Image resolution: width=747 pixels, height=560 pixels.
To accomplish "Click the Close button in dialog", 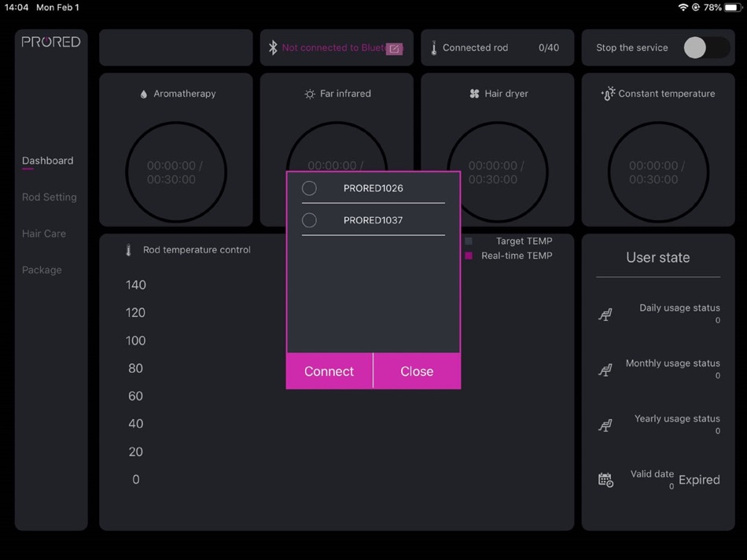I will (417, 371).
